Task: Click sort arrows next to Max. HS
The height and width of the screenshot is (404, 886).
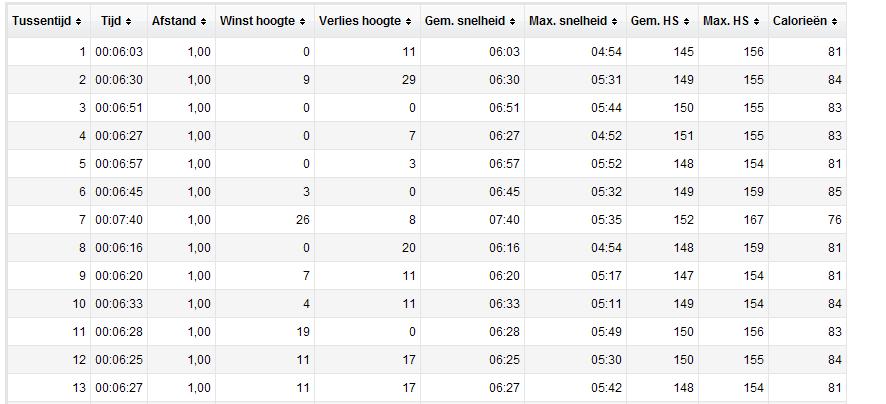Action: (757, 21)
